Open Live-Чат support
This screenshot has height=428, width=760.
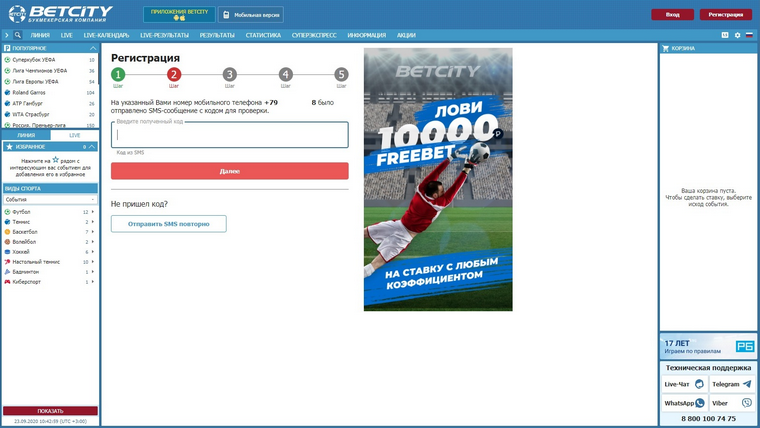(x=684, y=384)
